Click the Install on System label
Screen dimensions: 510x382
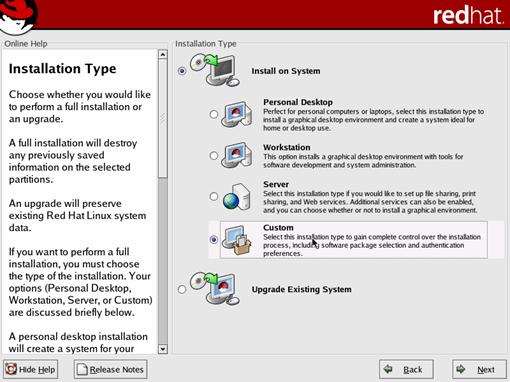(x=286, y=71)
